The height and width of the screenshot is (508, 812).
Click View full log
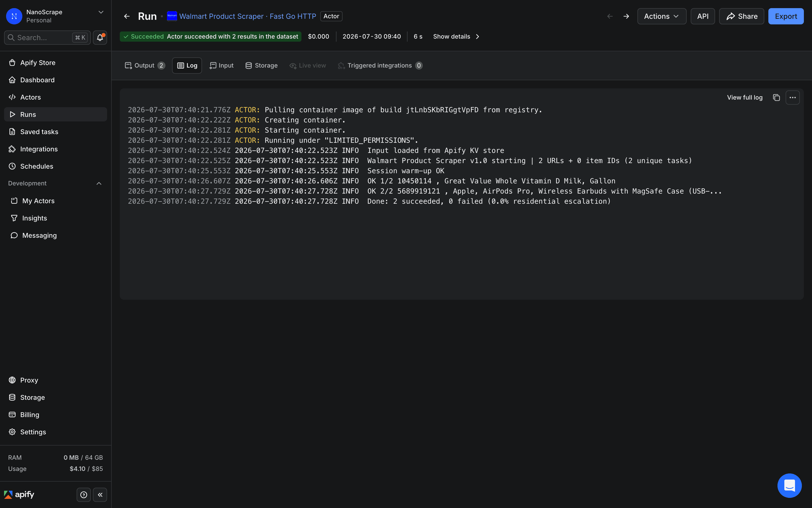(x=745, y=98)
